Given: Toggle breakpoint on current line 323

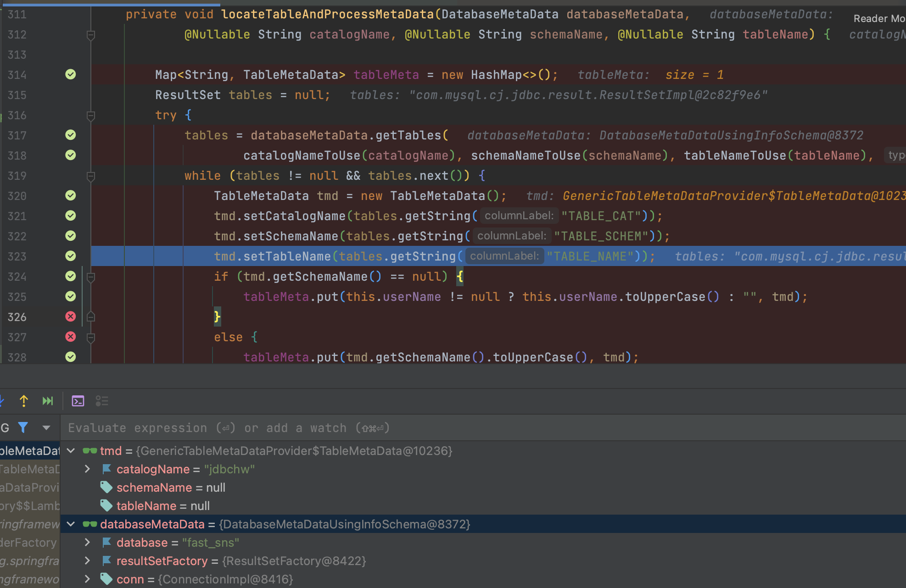Looking at the screenshot, I should click(70, 256).
